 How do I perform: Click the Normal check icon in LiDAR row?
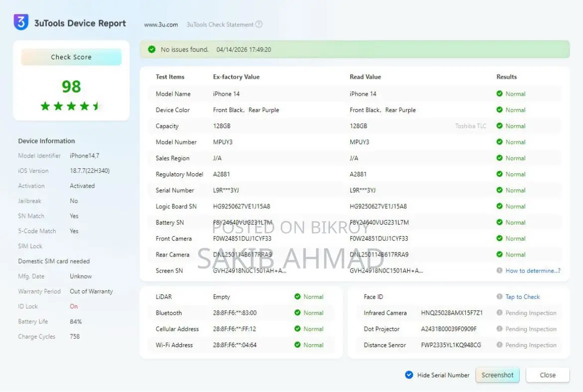click(297, 296)
